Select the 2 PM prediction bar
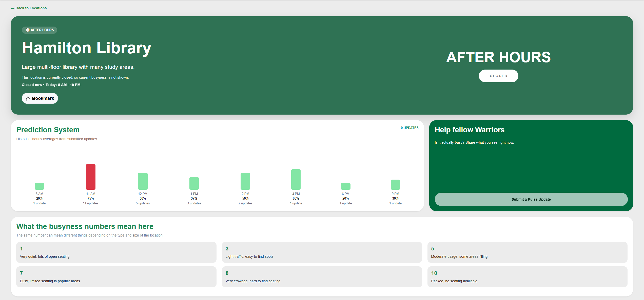Screen dimensions: 644x300 click(245, 181)
